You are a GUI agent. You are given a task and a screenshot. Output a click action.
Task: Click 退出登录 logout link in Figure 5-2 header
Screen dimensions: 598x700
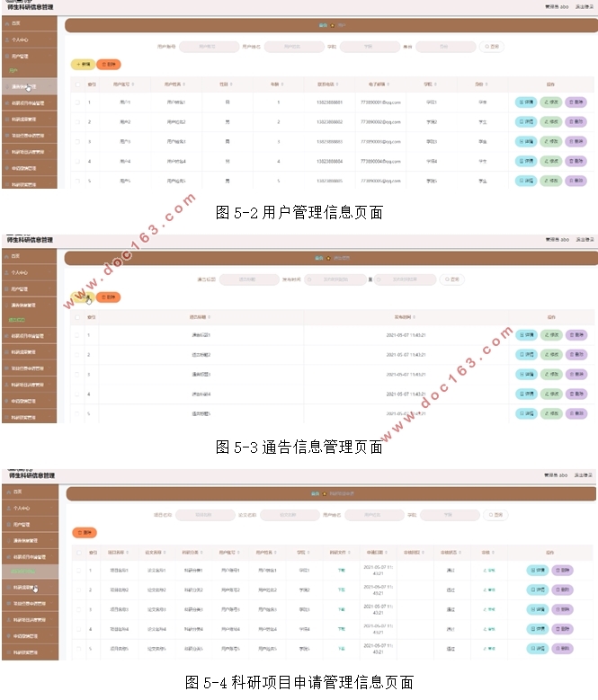[585, 6]
